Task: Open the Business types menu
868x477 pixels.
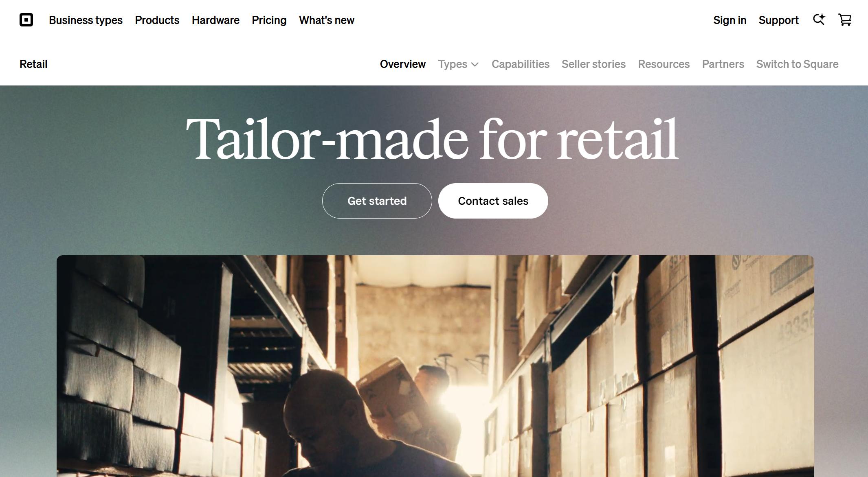Action: pos(86,20)
